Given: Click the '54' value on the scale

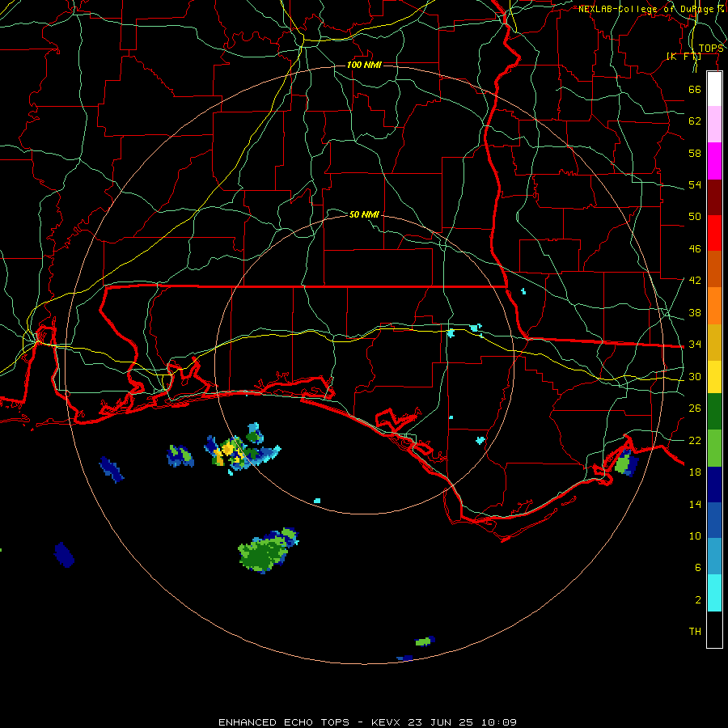Looking at the screenshot, I should (x=695, y=184).
